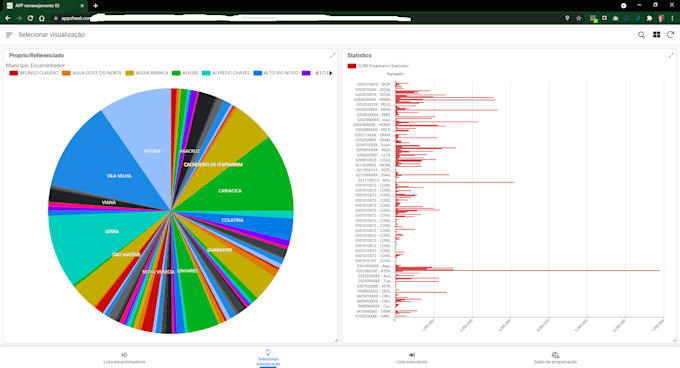680x368 pixels.
Task: Open the grid view switcher icon
Action: 657,35
